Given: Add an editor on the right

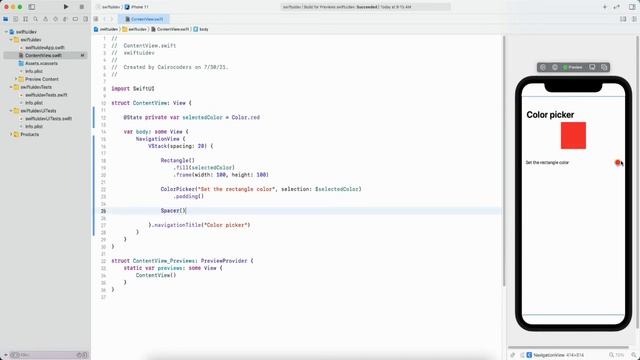Looking at the screenshot, I should point(634,19).
